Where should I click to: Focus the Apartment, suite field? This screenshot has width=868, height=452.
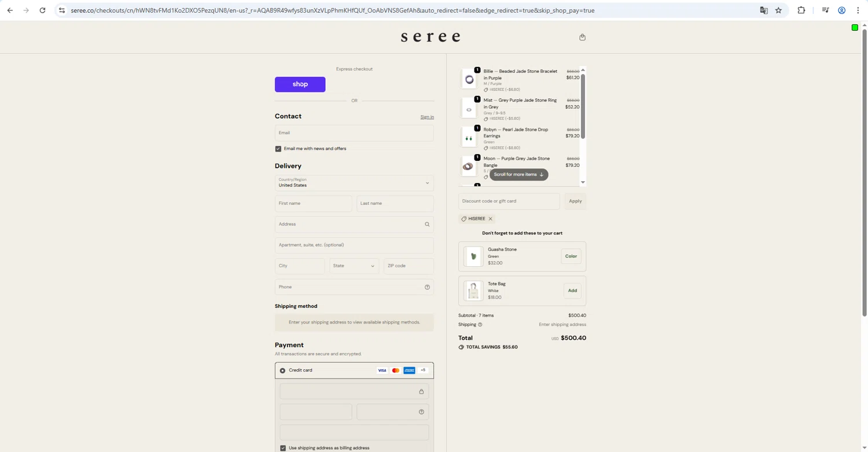pyautogui.click(x=354, y=245)
